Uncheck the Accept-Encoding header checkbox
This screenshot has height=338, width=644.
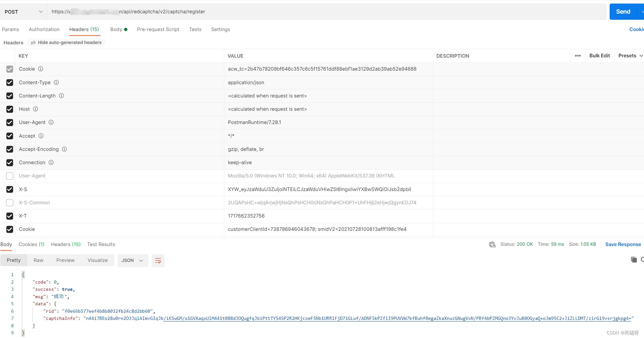10,149
